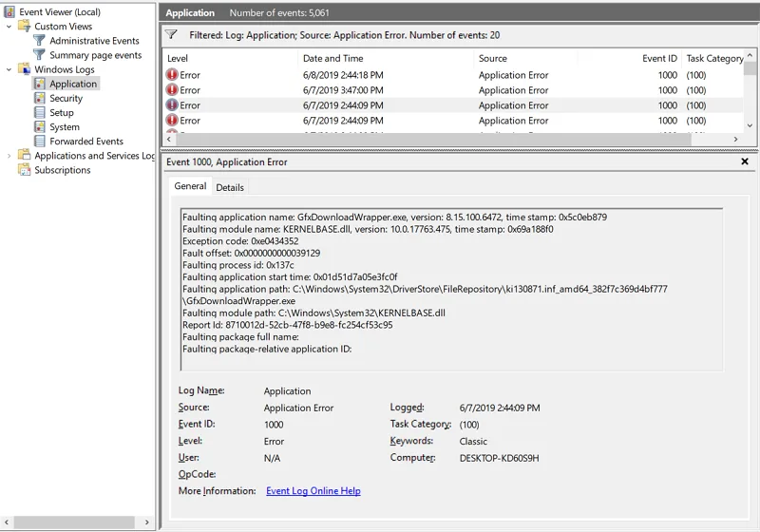
Task: Click error icon of 6/7/2019 3:47:00 PM event
Action: click(172, 89)
